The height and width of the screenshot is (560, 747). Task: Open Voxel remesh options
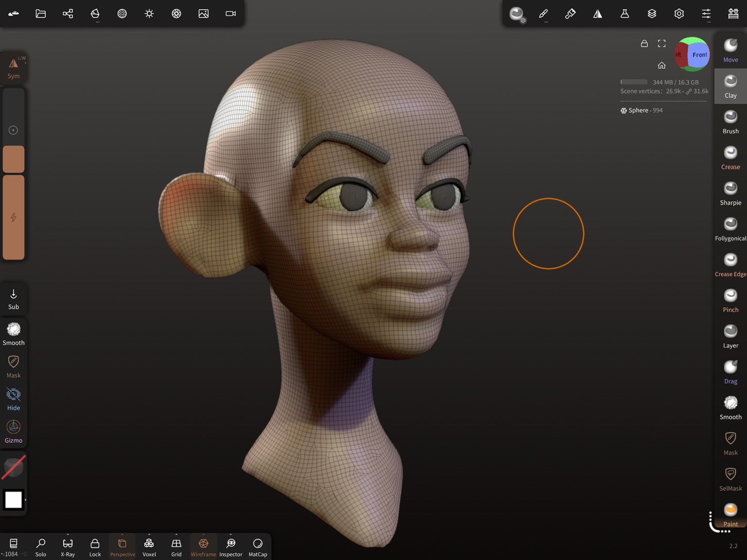149,547
